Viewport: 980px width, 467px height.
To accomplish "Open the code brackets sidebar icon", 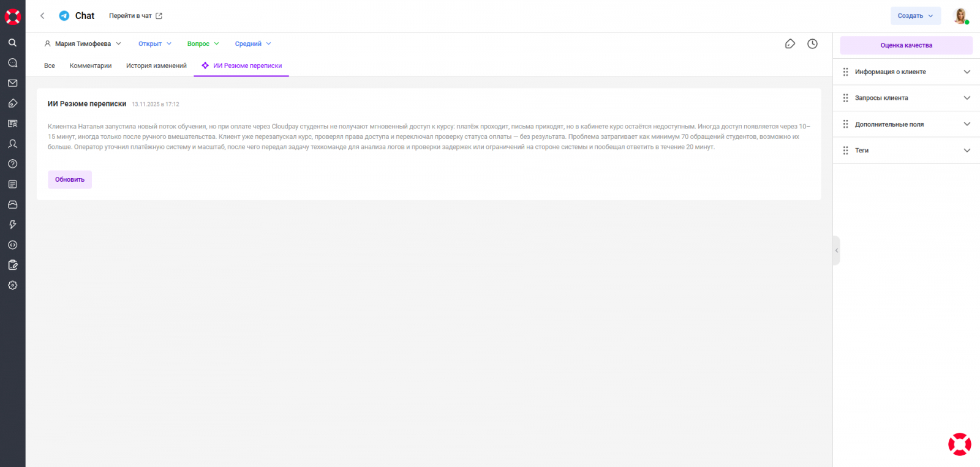I will coord(12,245).
